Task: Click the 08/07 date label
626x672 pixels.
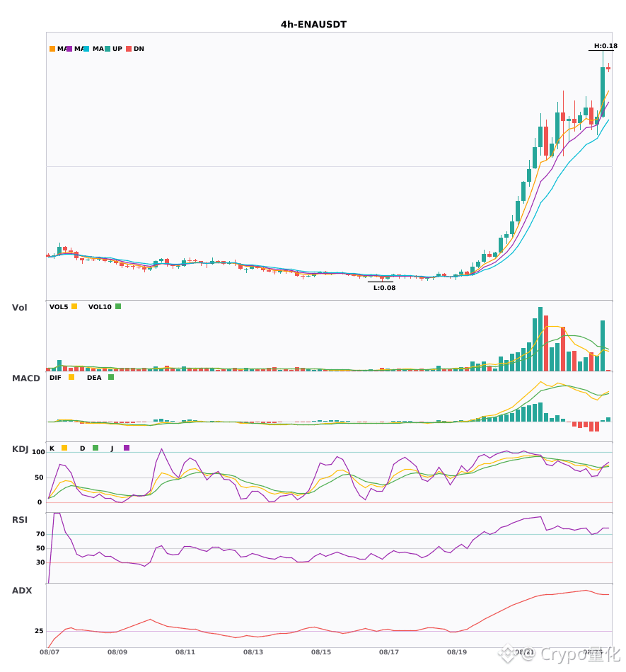Action: (50, 652)
